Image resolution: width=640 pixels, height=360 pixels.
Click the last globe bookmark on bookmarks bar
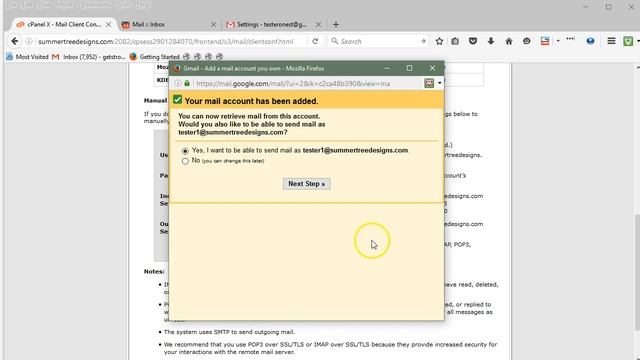pos(220,57)
